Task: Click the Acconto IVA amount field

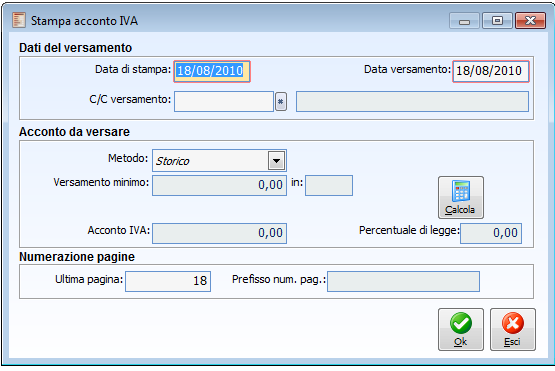Action: [219, 233]
